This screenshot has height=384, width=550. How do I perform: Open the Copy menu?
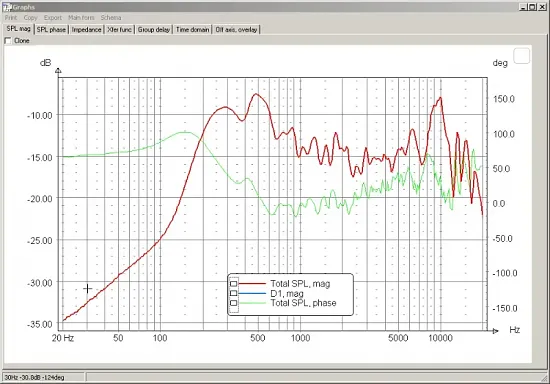30,18
